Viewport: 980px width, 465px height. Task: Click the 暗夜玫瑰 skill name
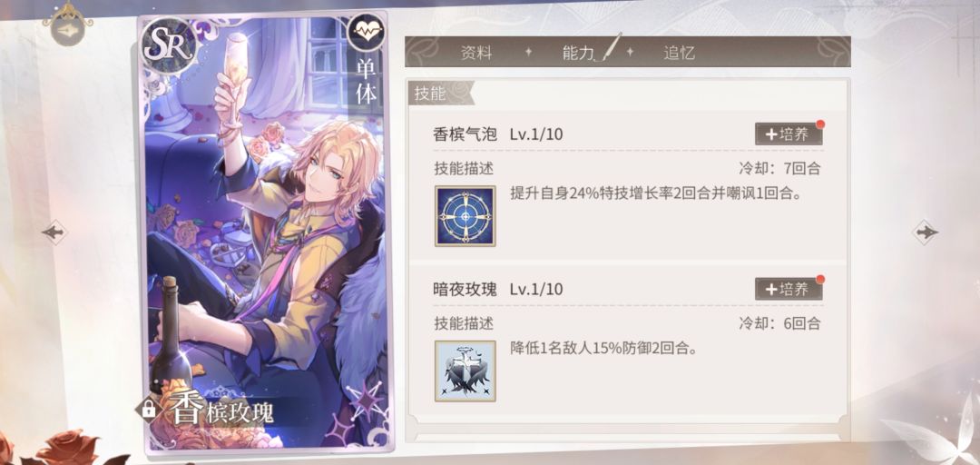point(465,289)
